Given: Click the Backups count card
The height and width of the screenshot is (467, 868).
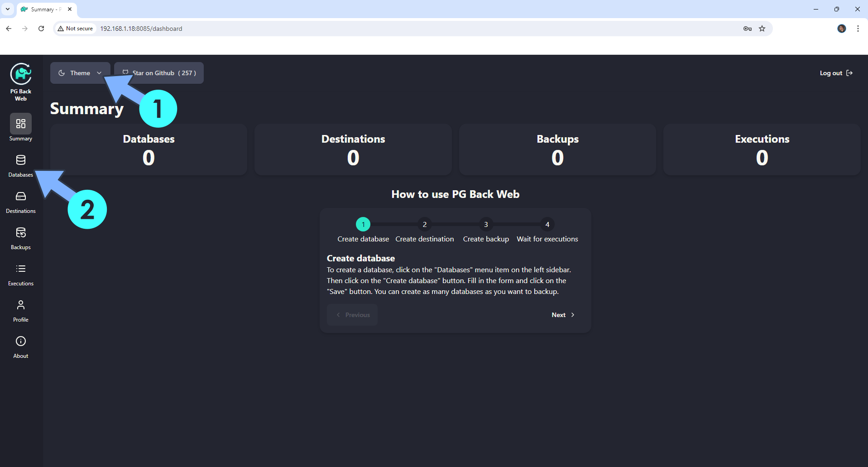Looking at the screenshot, I should point(557,149).
